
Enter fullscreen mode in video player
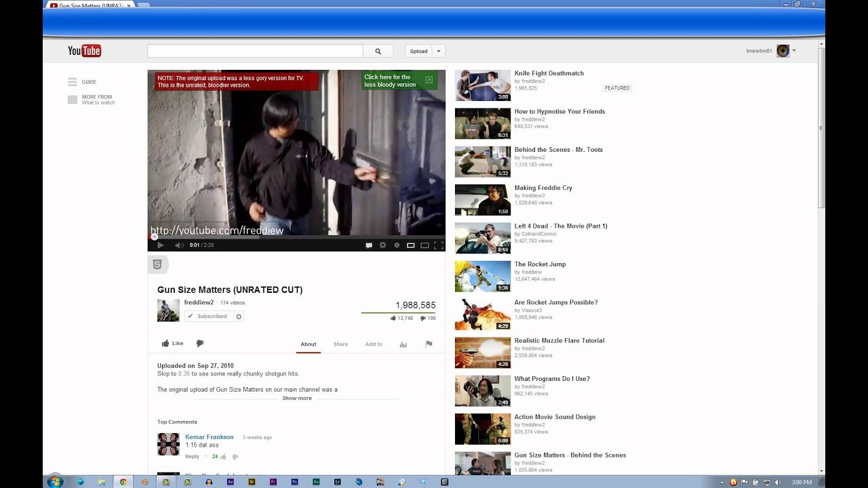point(438,245)
